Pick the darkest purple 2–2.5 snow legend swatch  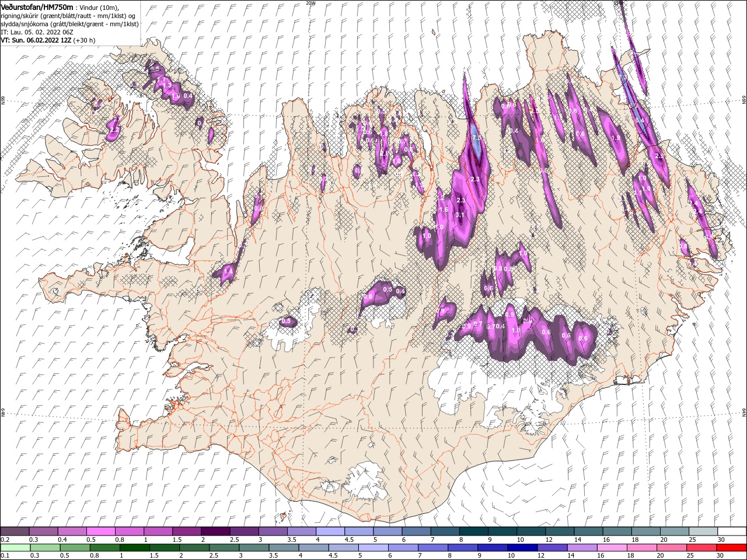pos(215,531)
